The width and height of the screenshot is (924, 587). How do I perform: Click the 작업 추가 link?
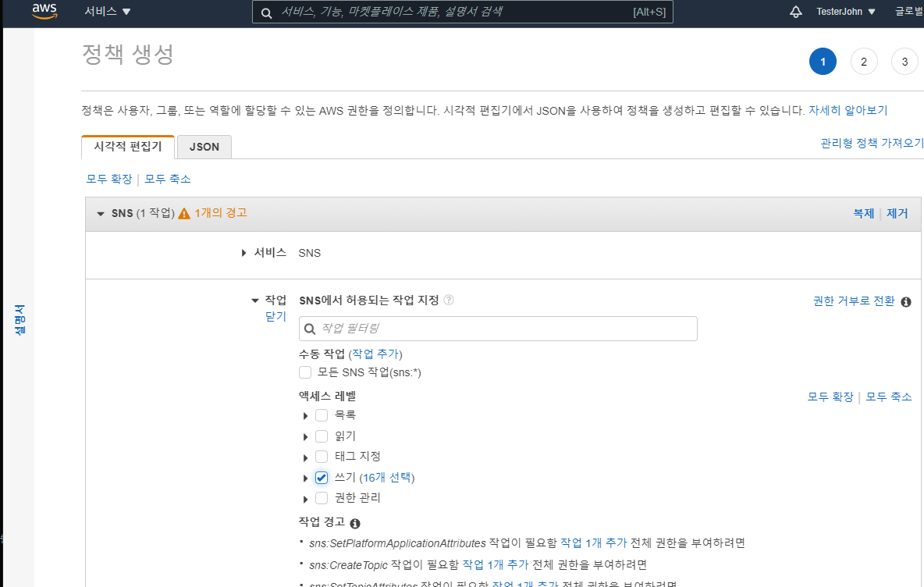[x=375, y=354]
